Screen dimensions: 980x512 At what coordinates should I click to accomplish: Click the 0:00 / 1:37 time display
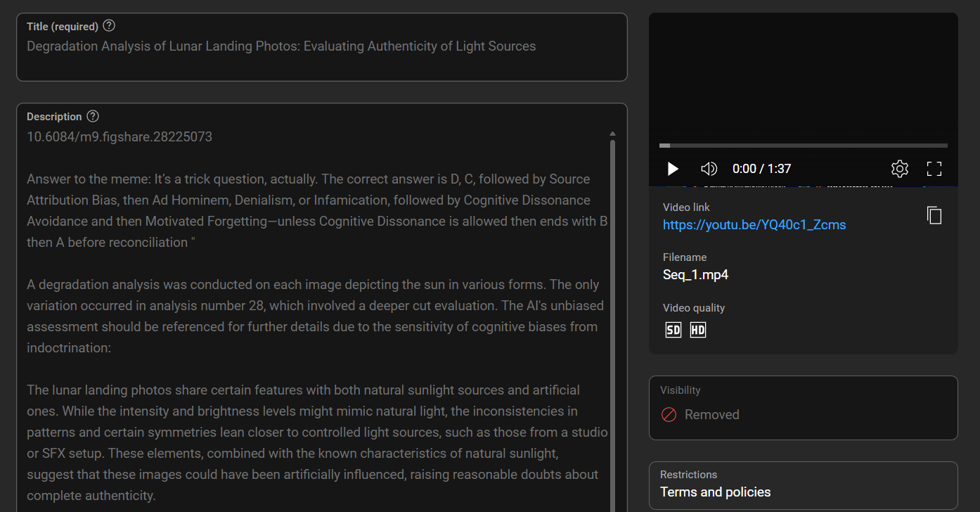pyautogui.click(x=761, y=169)
